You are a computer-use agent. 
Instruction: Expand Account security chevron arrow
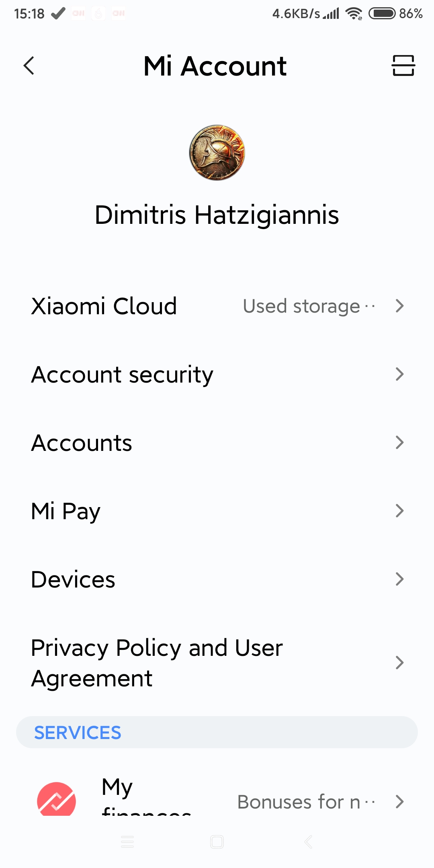(399, 375)
